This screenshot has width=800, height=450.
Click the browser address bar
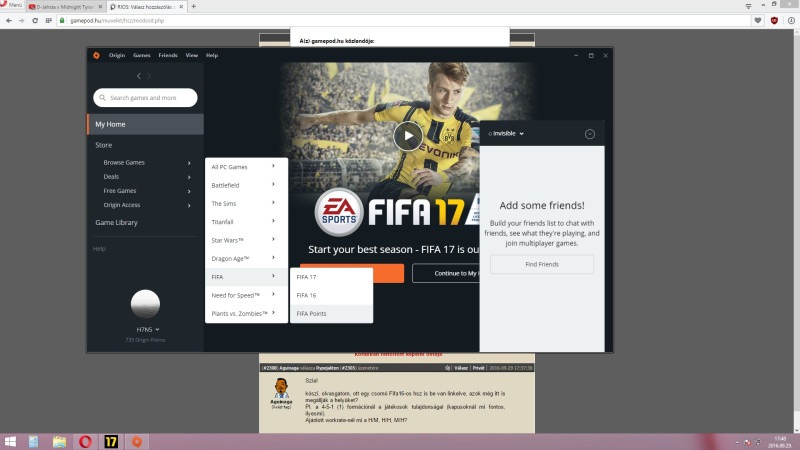[x=403, y=20]
